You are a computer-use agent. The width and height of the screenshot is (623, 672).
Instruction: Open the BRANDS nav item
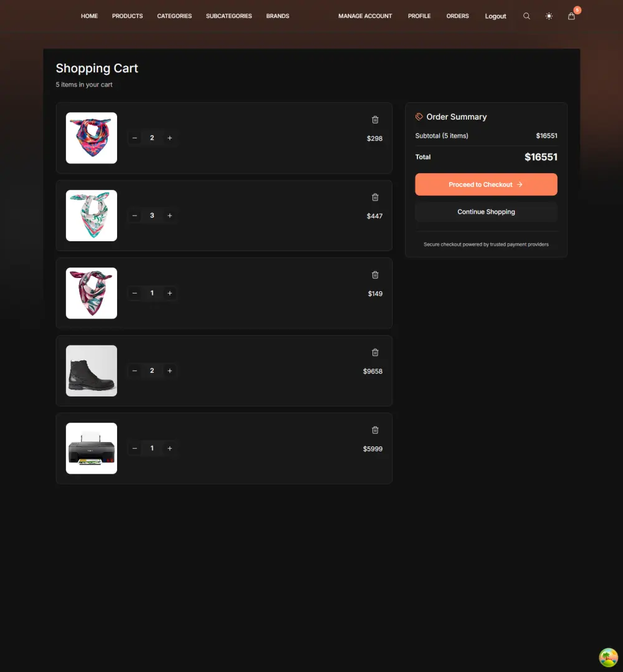click(278, 16)
